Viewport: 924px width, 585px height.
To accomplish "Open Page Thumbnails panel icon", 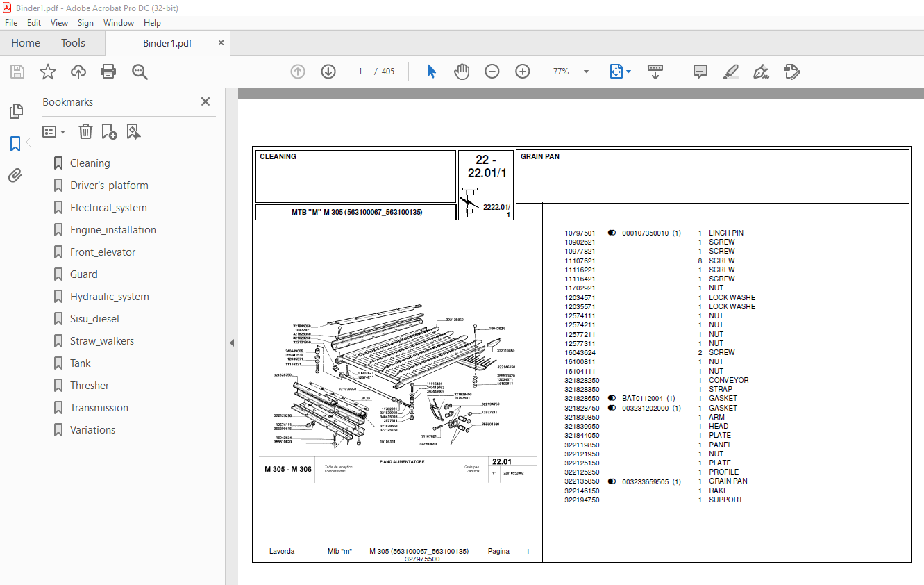I will tap(15, 111).
